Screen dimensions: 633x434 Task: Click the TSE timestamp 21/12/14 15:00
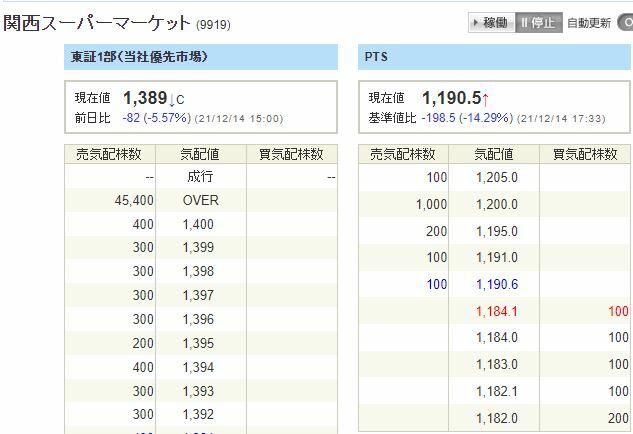pos(239,119)
